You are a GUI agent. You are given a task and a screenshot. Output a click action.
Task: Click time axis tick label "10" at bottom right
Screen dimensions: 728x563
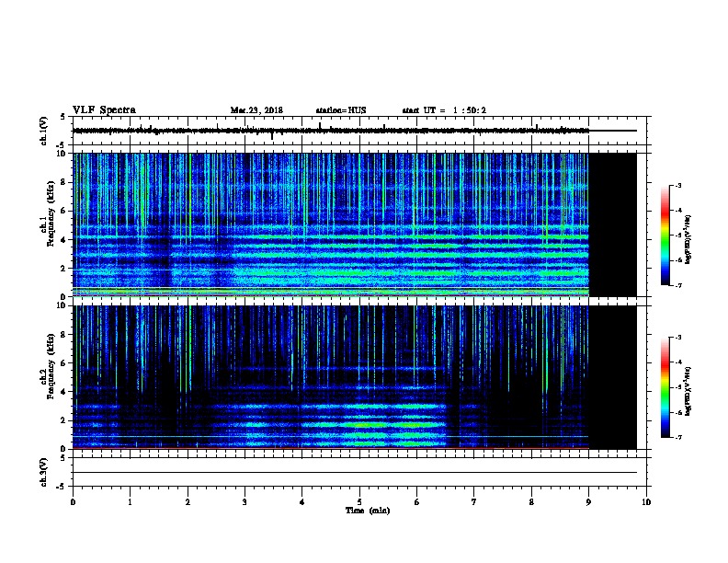point(646,502)
